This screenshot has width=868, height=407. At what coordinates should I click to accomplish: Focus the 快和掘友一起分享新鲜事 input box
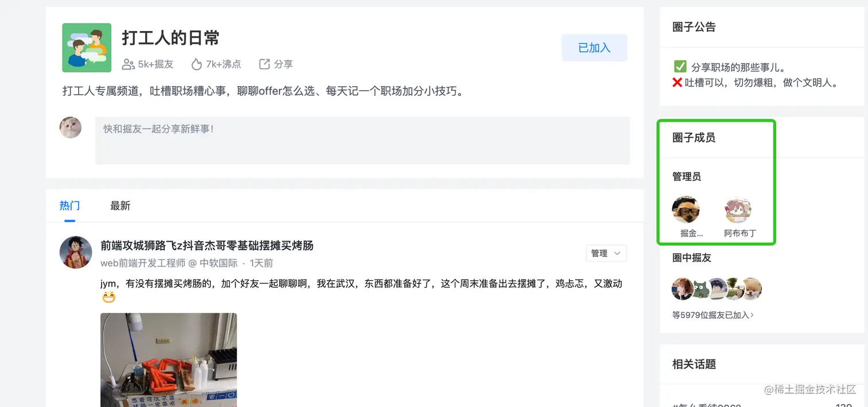point(362,141)
